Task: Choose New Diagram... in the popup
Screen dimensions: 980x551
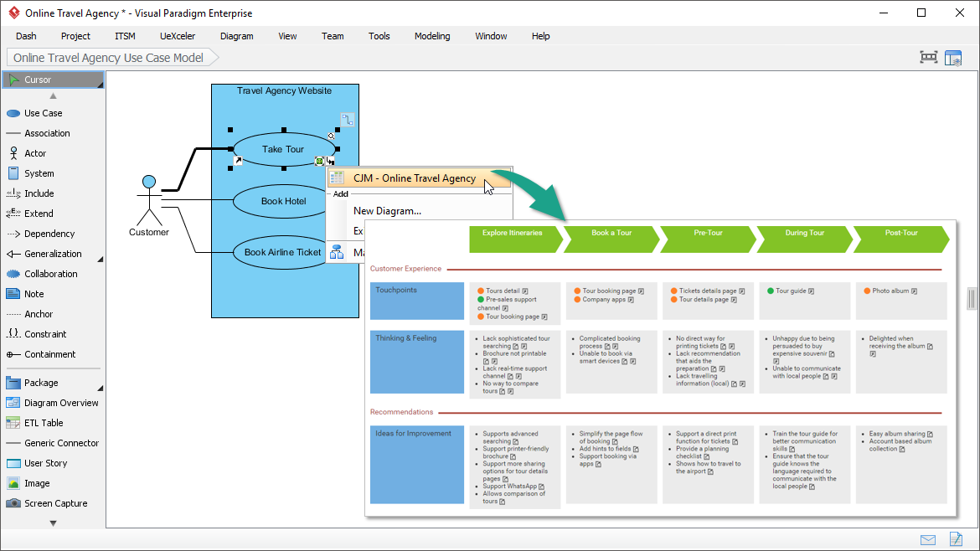Action: (387, 211)
